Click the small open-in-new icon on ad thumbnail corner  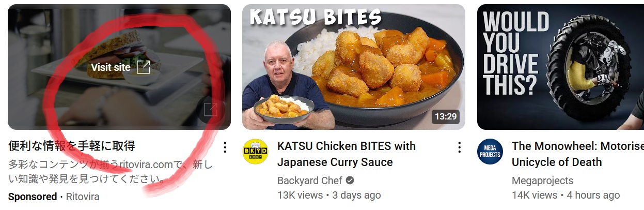(211, 110)
